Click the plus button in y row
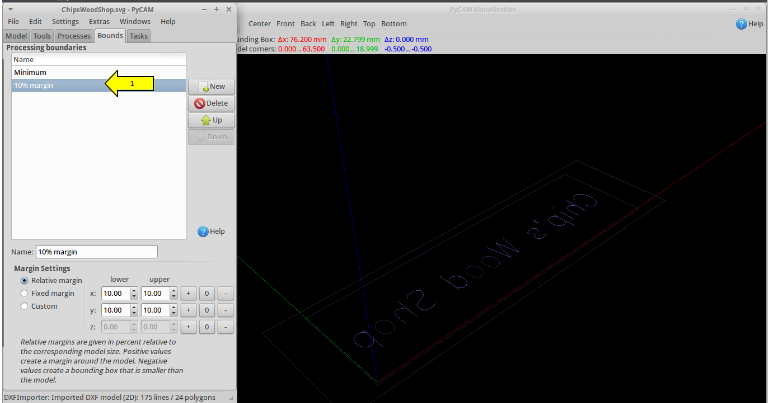The image size is (769, 403). tap(188, 310)
